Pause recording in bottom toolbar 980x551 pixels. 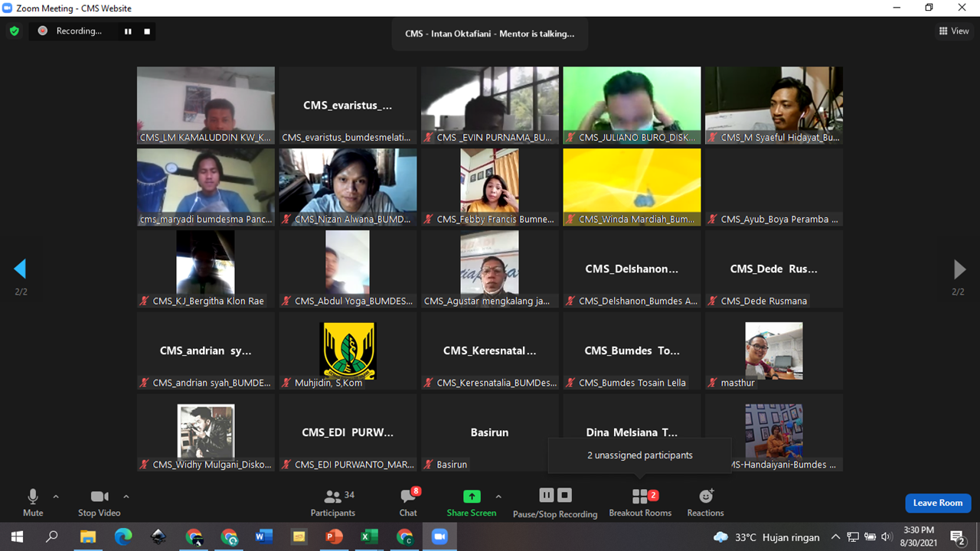(x=547, y=495)
